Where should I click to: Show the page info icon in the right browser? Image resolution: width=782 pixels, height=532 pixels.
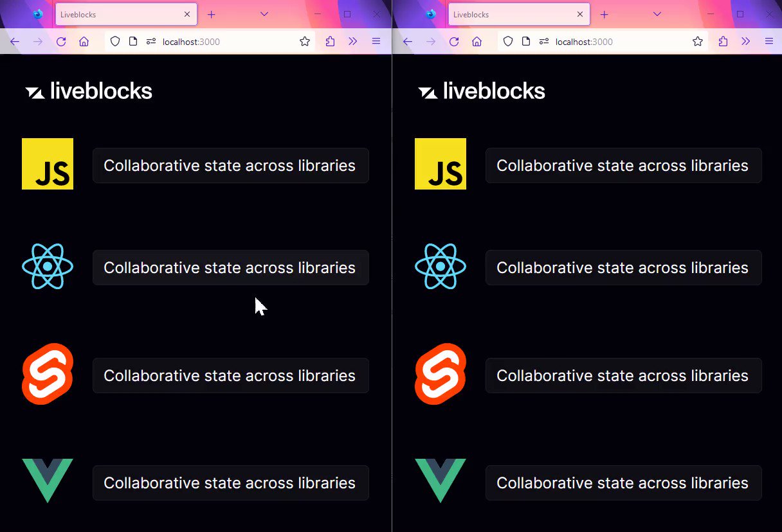tap(526, 42)
